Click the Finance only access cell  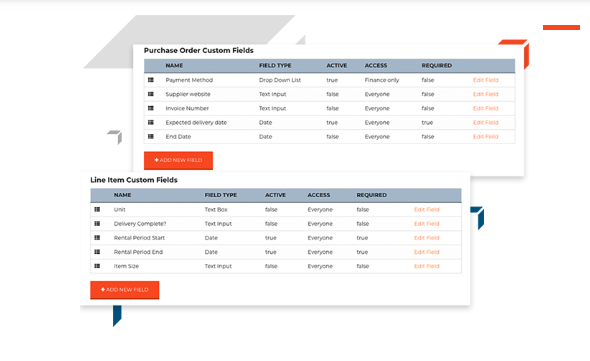point(382,80)
